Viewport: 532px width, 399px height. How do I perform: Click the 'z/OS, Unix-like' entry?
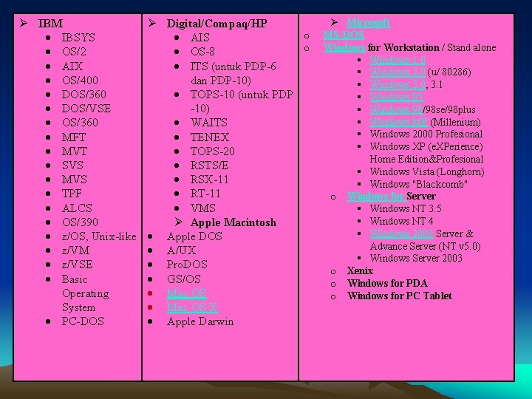coord(99,236)
